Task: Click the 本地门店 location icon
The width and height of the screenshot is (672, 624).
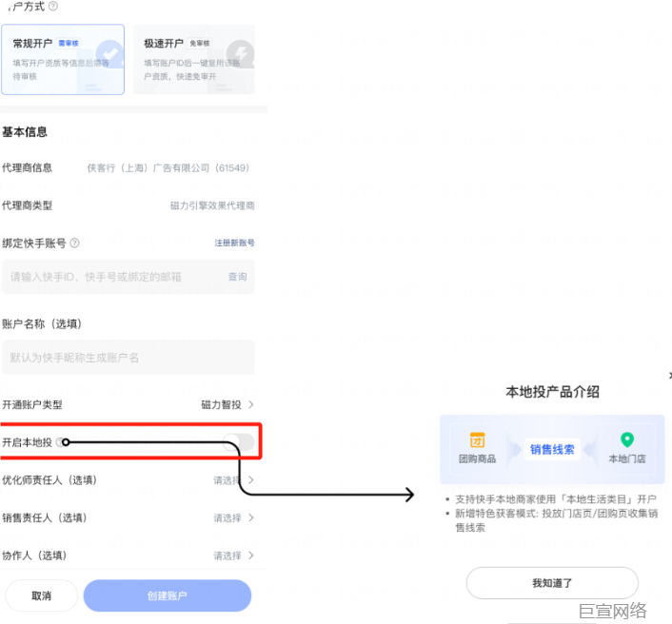Action: (627, 439)
